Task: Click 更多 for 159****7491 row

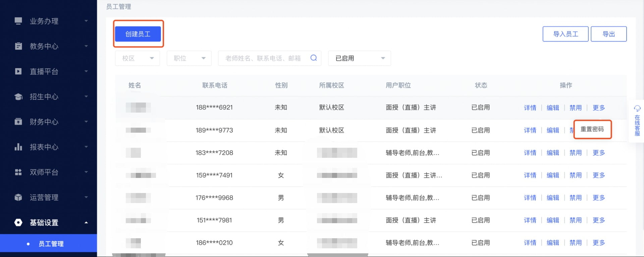Action: point(599,175)
